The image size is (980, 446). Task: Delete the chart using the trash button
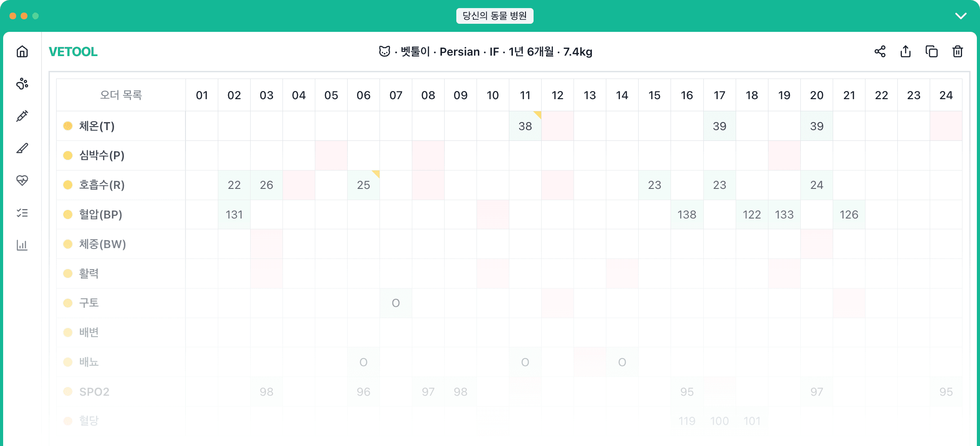(x=957, y=52)
